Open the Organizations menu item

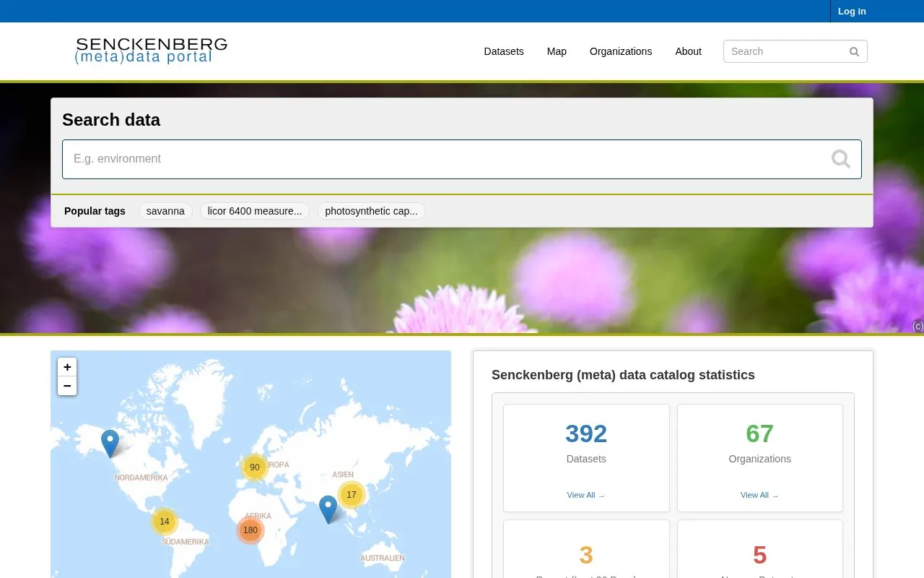click(x=621, y=51)
